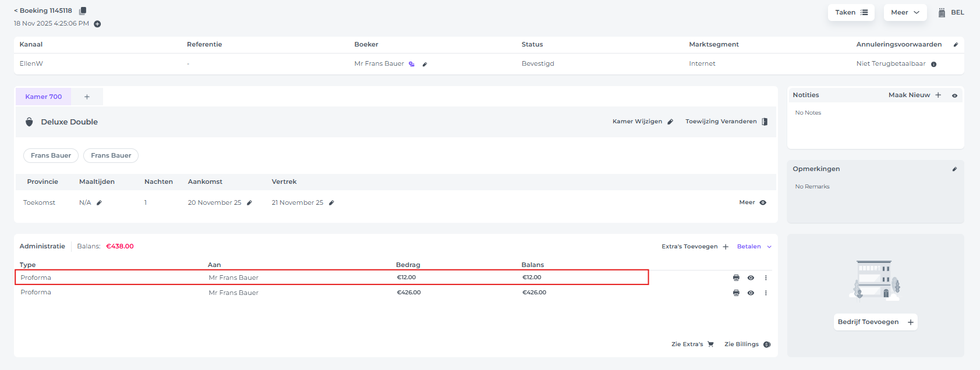Edit booker Mr Frans Bauer pencil icon
The image size is (980, 370).
(424, 64)
